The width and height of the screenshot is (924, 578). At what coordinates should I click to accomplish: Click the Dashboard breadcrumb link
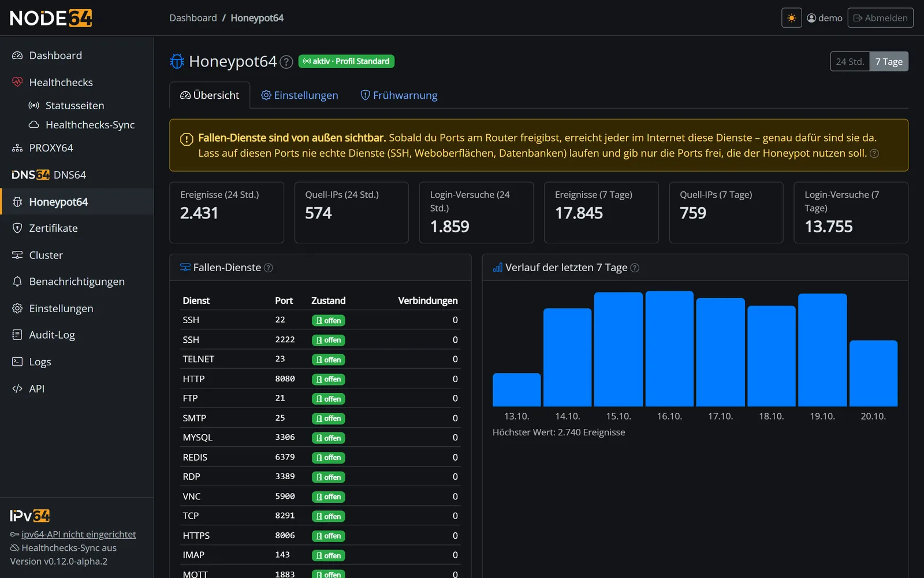[x=193, y=18]
